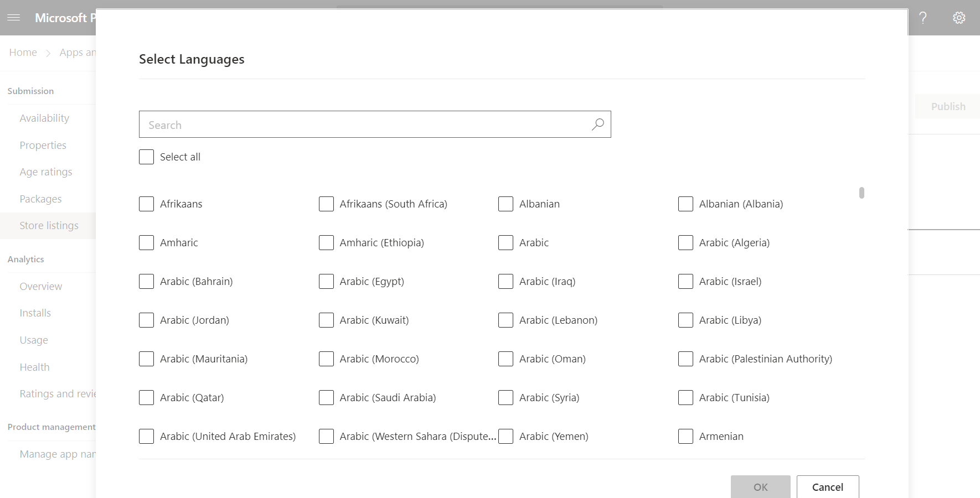Tick Arabic (Egypt) checkbox
This screenshot has width=980, height=498.
pyautogui.click(x=326, y=282)
